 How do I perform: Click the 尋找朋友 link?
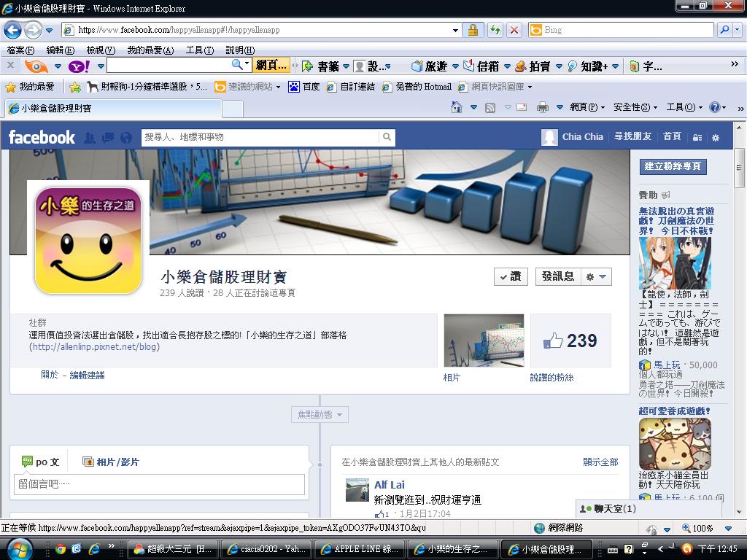click(632, 136)
